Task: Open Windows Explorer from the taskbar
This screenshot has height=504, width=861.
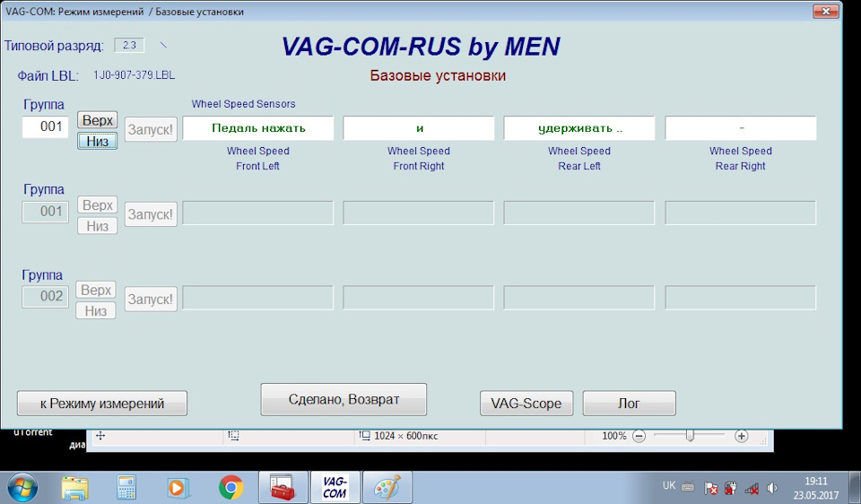Action: pos(74,488)
